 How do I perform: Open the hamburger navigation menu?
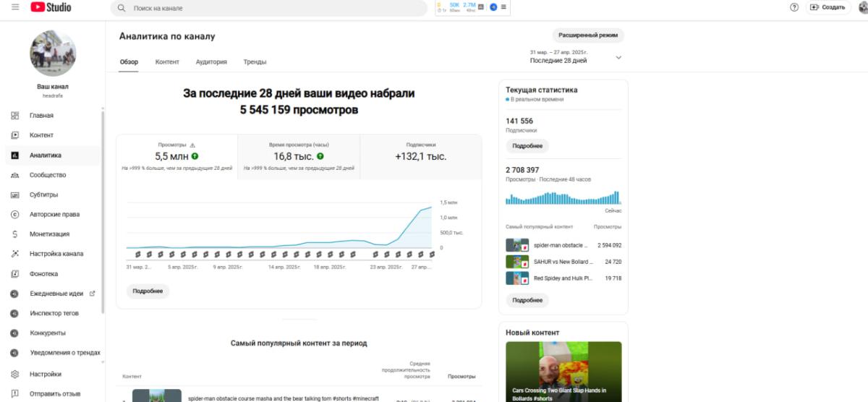(x=15, y=7)
